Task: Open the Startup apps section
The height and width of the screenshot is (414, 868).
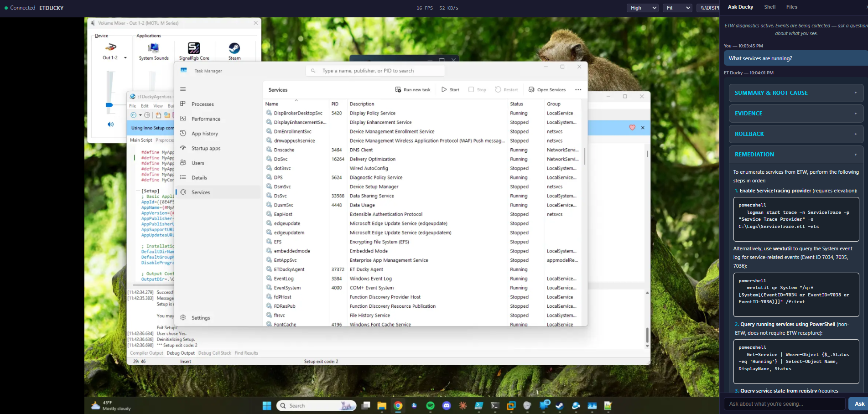Action: 206,148
